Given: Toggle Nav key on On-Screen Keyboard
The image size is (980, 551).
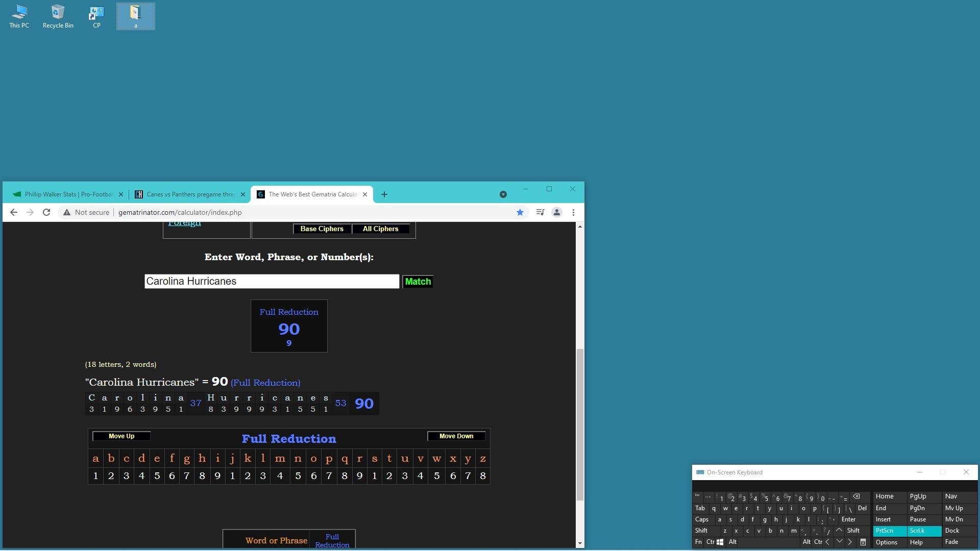Looking at the screenshot, I should [960, 496].
